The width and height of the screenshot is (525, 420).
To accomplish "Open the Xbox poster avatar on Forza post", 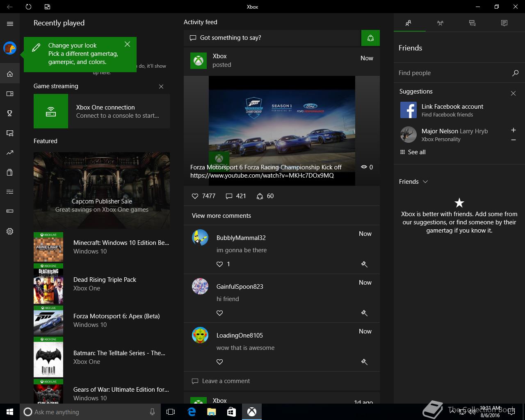I will point(199,61).
